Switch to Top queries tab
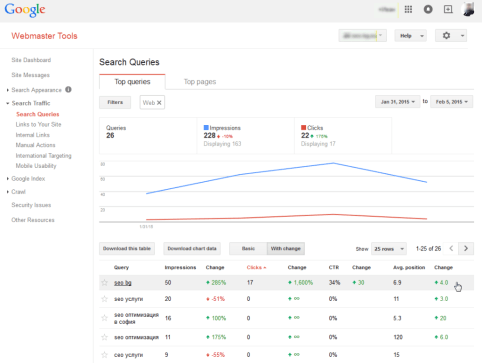This screenshot has height=363, width=482. click(x=132, y=82)
